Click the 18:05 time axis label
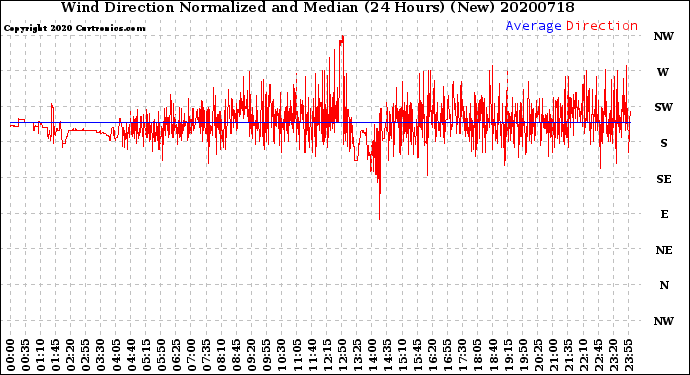This screenshot has width=690, height=375. click(x=478, y=355)
